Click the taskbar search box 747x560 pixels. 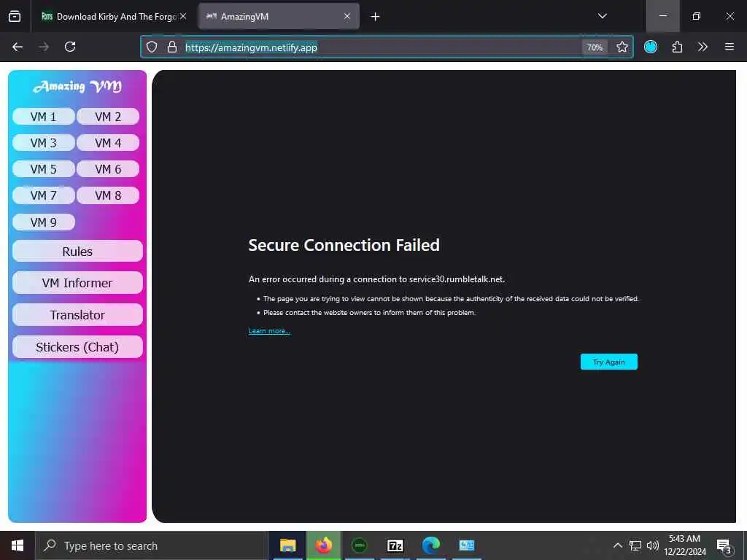pyautogui.click(x=152, y=545)
